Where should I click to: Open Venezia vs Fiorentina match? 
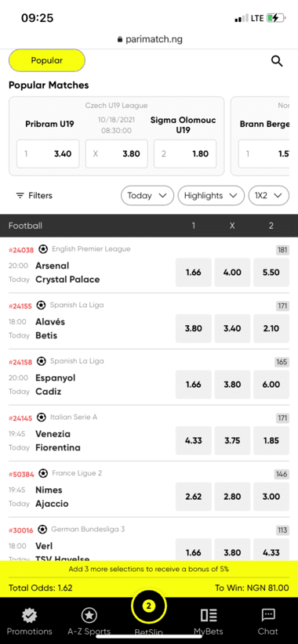(57, 441)
